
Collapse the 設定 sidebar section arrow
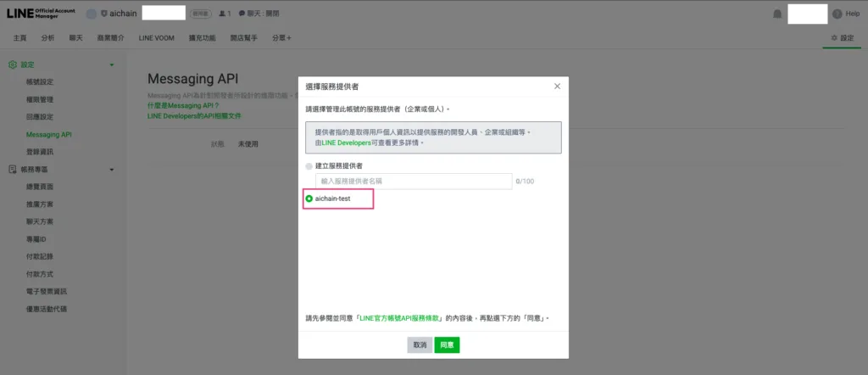click(111, 65)
